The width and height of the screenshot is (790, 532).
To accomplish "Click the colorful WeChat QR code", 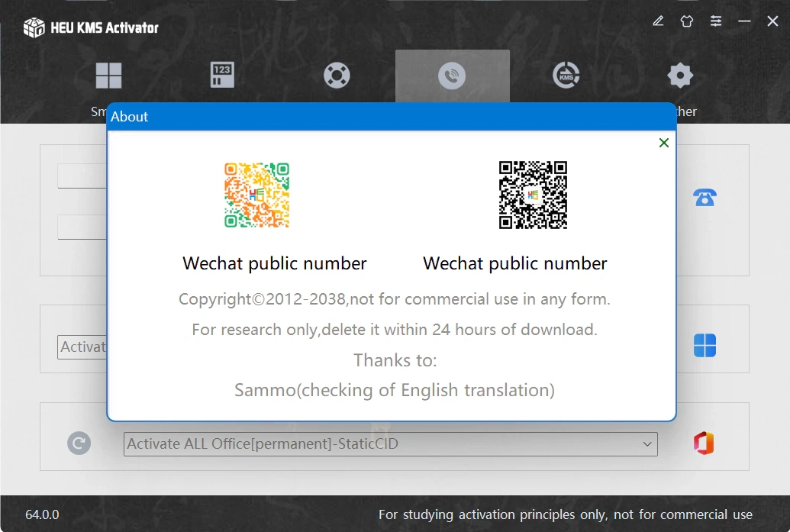I will 257,195.
